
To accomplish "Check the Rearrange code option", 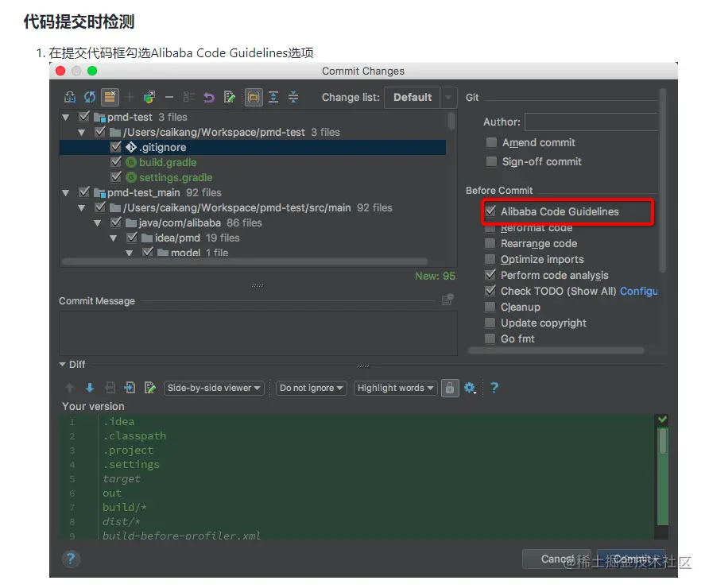I will coord(490,243).
